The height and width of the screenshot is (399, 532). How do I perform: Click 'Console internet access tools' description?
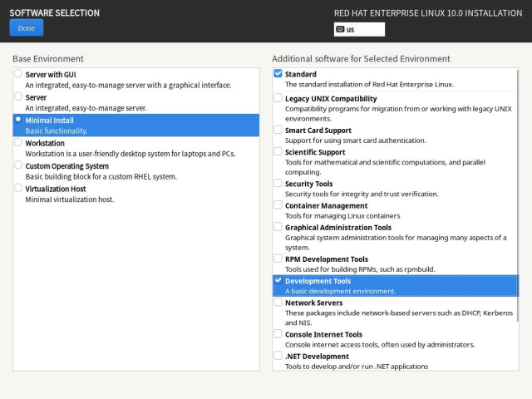(x=380, y=345)
